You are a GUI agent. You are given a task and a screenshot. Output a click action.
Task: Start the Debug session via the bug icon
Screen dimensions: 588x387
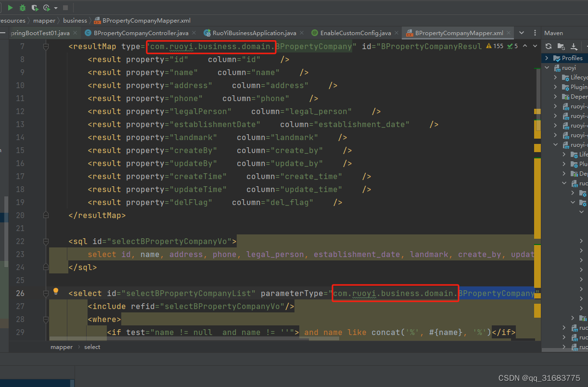(22, 8)
